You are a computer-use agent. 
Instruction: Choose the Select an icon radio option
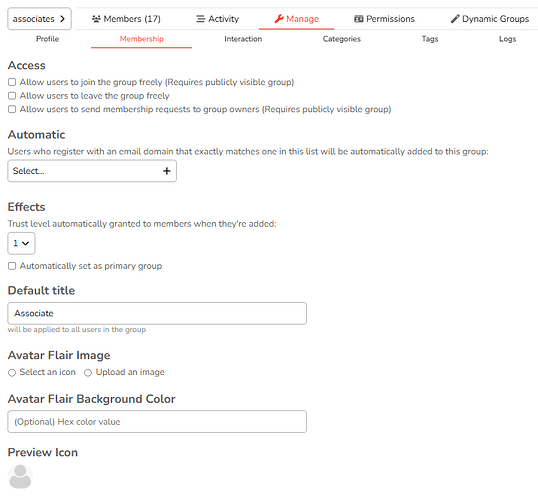(12, 373)
